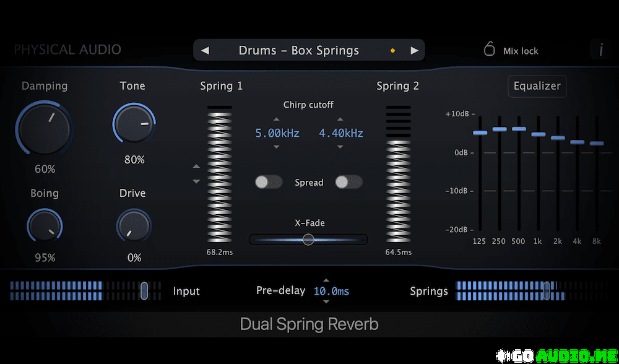
Task: Click the 4k EQ band slider
Action: pos(577,142)
